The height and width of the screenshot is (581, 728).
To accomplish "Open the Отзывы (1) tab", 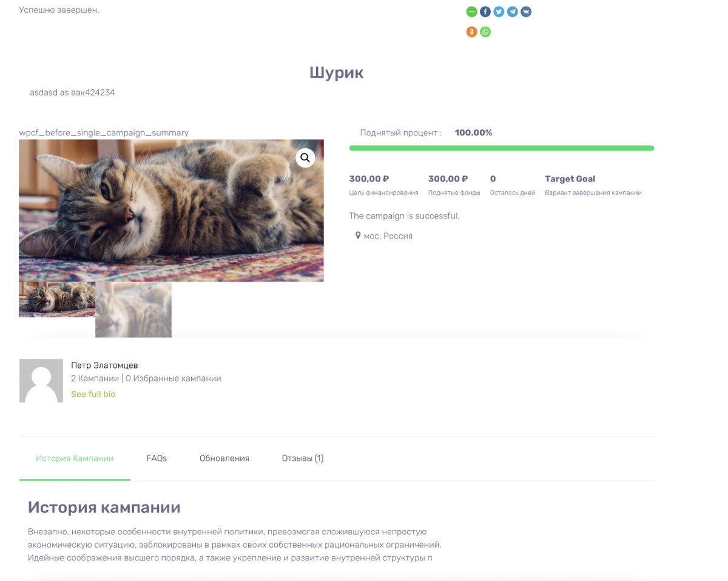I will [x=303, y=458].
